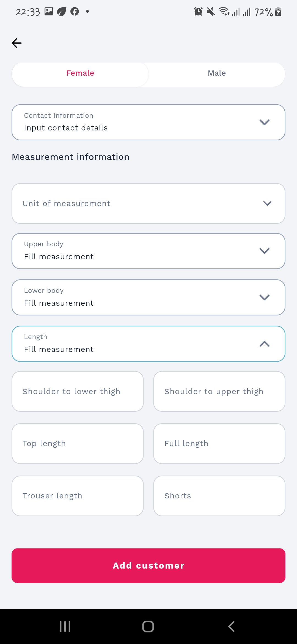Expand Upper body Fill measurement section
Viewport: 297px width, 644px height.
coord(148,251)
